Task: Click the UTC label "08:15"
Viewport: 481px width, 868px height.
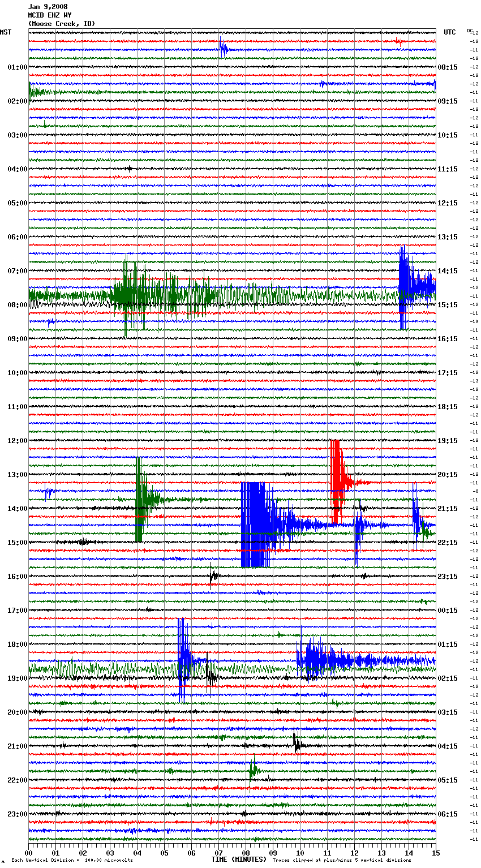Action: tap(448, 67)
